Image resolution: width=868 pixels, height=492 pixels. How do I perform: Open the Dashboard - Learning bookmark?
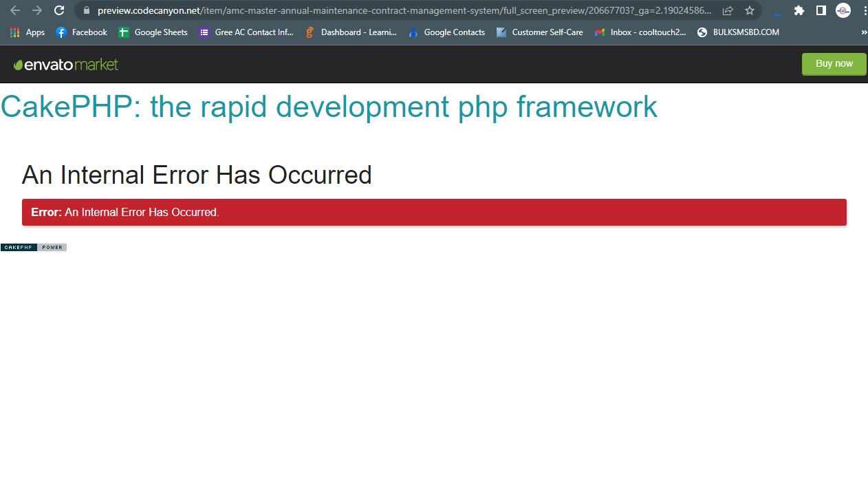point(351,32)
